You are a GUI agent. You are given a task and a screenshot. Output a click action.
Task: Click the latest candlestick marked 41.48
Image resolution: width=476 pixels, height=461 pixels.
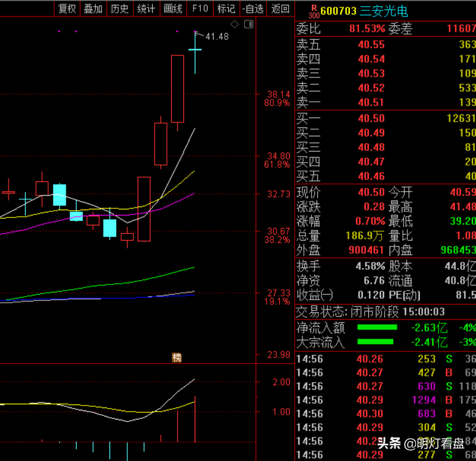tap(195, 52)
